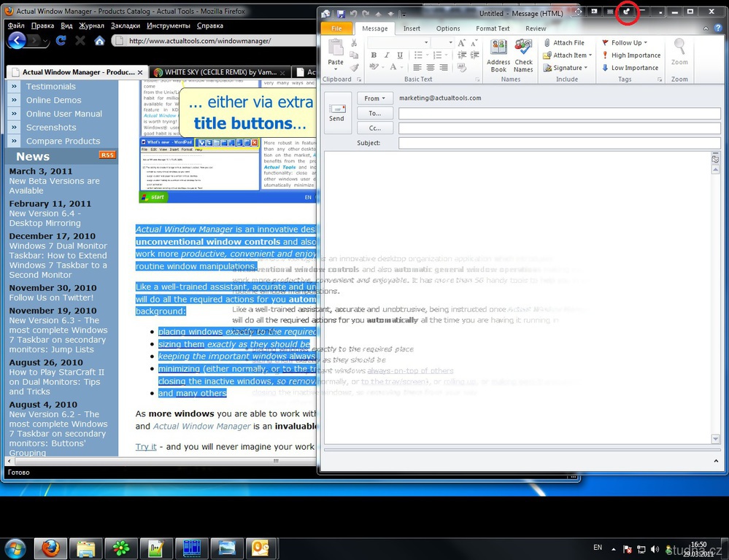Viewport: 729px width, 560px height.
Task: Click the Firefox reload page icon
Action: pyautogui.click(x=61, y=41)
